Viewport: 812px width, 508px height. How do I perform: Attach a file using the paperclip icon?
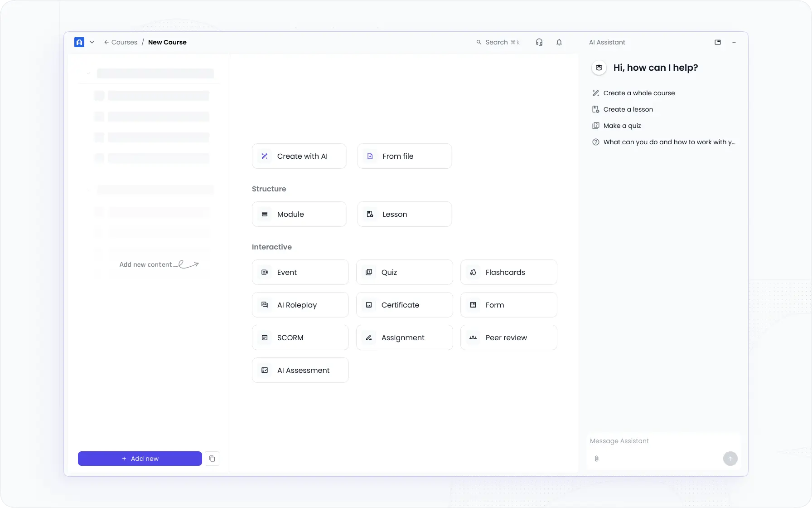597,459
